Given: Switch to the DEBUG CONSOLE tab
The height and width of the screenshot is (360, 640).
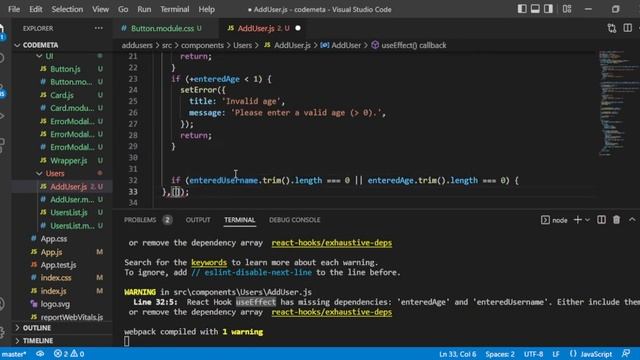Looking at the screenshot, I should [x=294, y=220].
